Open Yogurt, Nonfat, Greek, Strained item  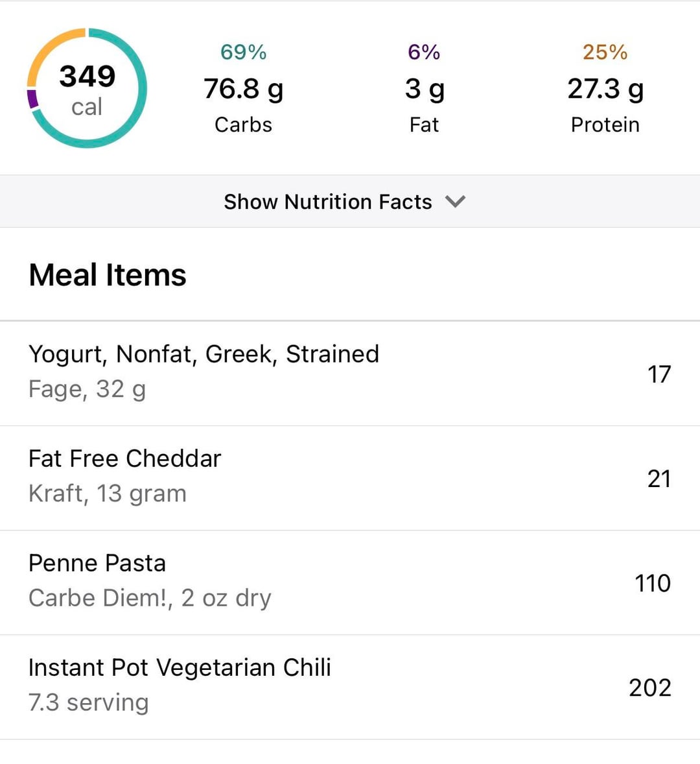(204, 354)
